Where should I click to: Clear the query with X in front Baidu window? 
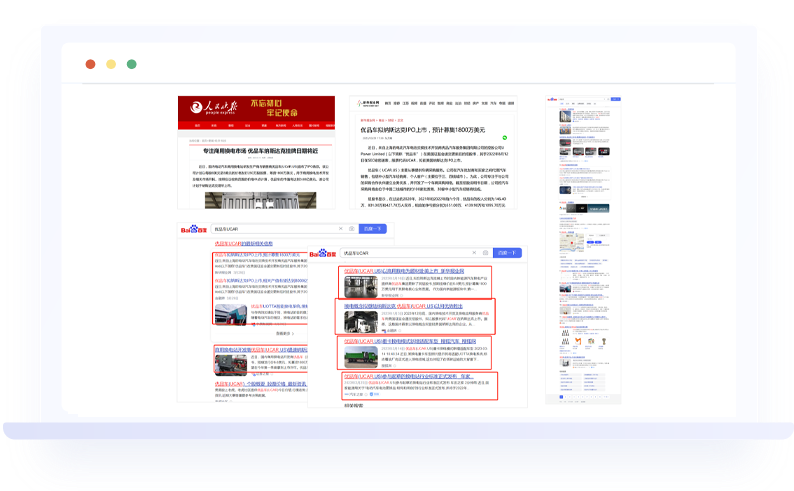pos(474,253)
